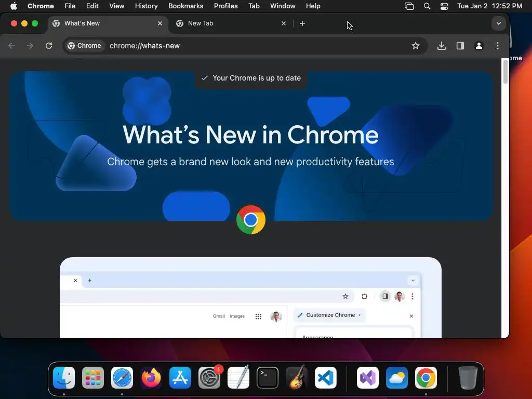Open the History menu
Screen dimensions: 532x399
(146, 6)
